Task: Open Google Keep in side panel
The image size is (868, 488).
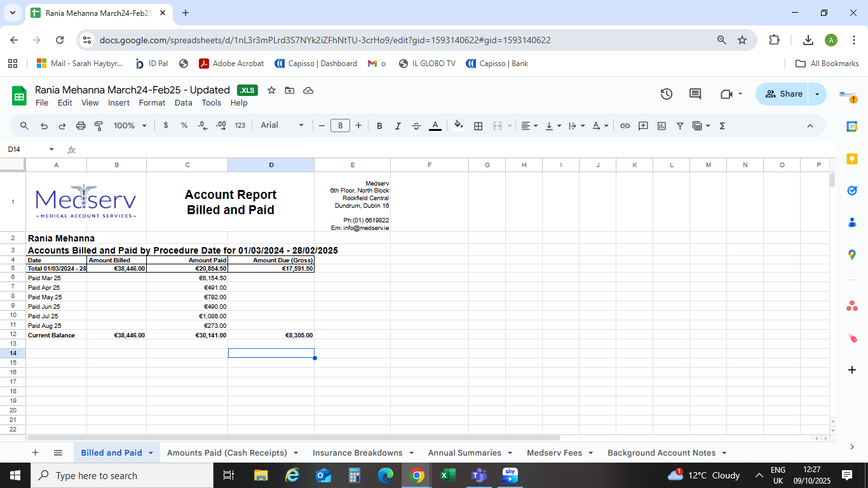Action: [x=852, y=158]
